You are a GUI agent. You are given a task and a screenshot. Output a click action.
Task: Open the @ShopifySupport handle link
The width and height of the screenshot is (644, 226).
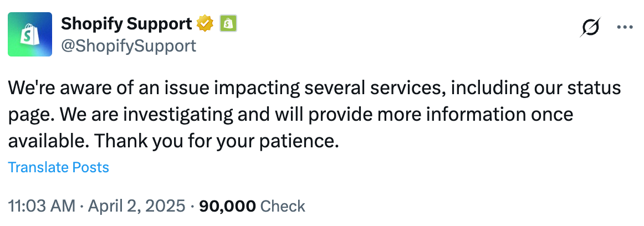(129, 45)
